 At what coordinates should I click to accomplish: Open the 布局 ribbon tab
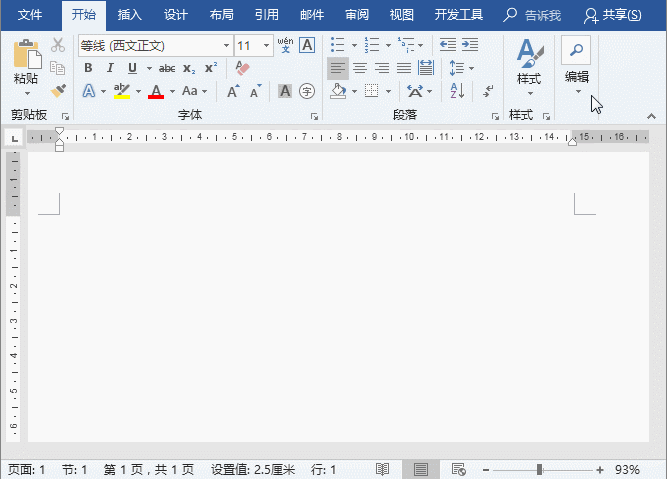pyautogui.click(x=222, y=15)
